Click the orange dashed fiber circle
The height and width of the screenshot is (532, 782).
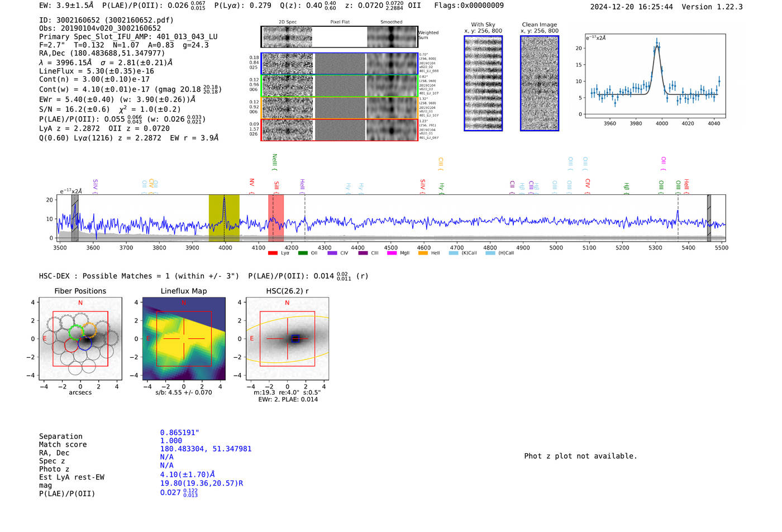[x=89, y=330]
